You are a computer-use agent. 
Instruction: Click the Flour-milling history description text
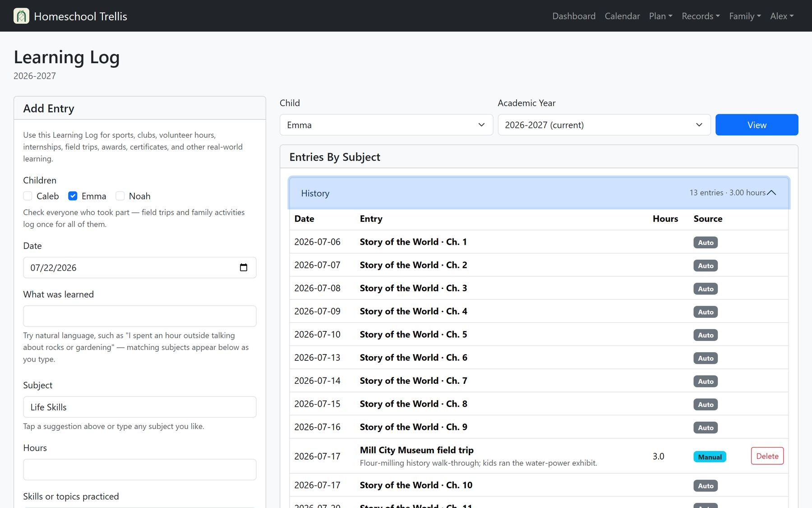pos(478,463)
